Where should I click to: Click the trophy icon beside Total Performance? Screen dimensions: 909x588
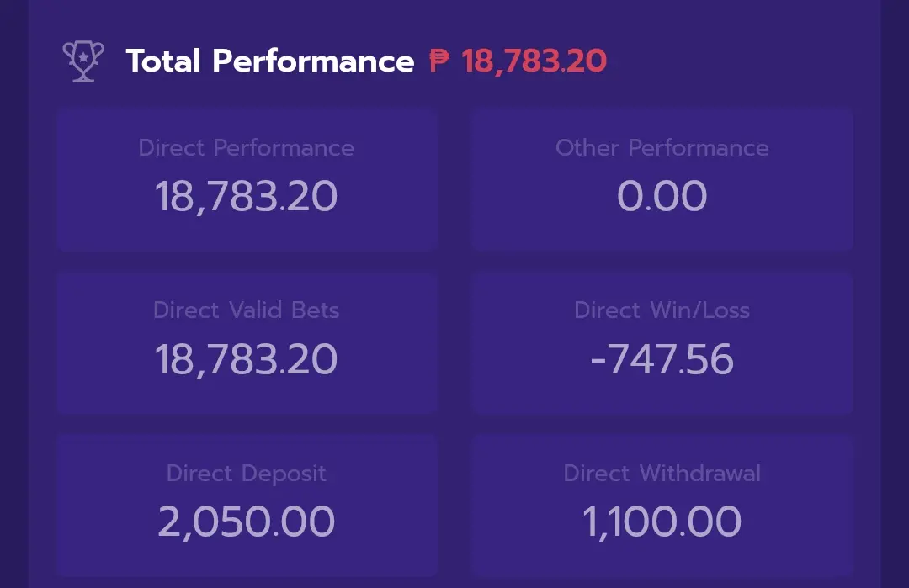[83, 61]
